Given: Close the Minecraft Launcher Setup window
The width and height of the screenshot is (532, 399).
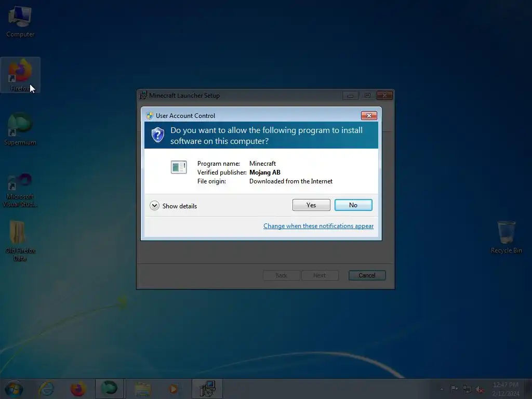Looking at the screenshot, I should coord(384,96).
